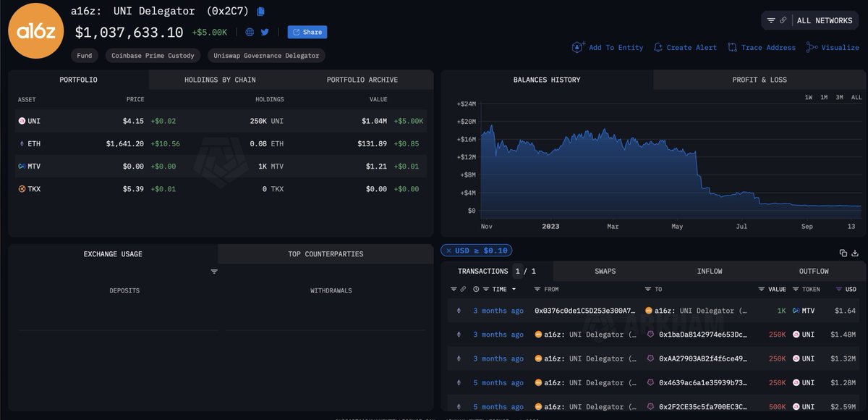The height and width of the screenshot is (420, 868).
Task: Open the filter dropdown above Top Counterparties
Action: 213,271
